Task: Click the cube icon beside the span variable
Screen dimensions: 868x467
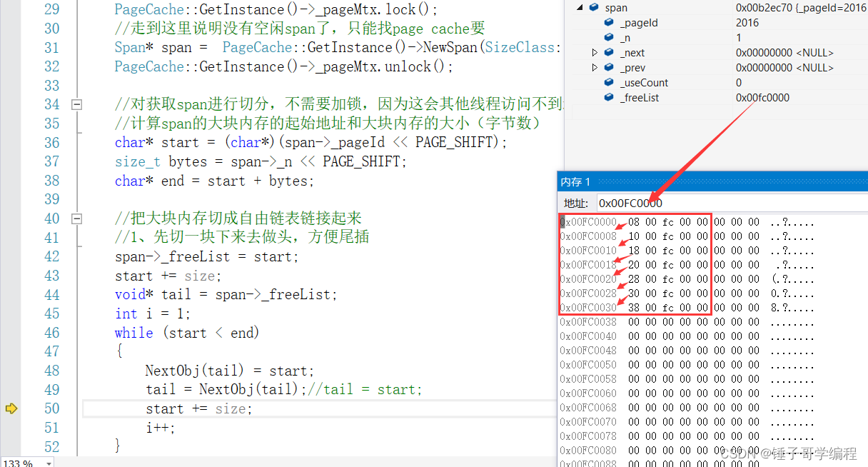Action: [595, 8]
